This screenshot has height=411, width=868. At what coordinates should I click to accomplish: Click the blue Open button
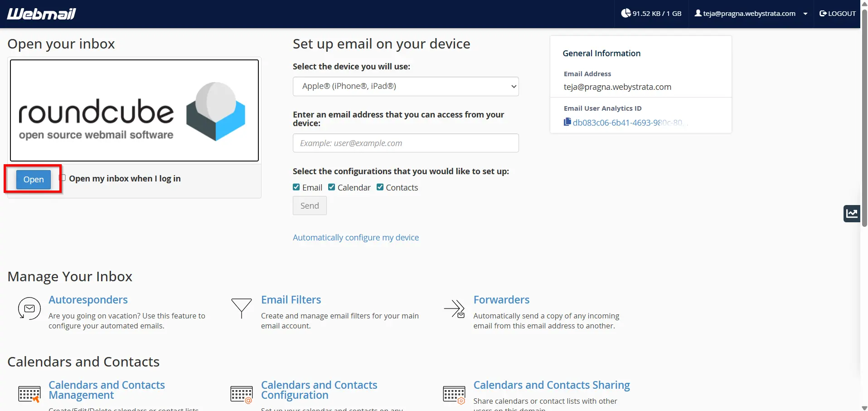tap(34, 179)
